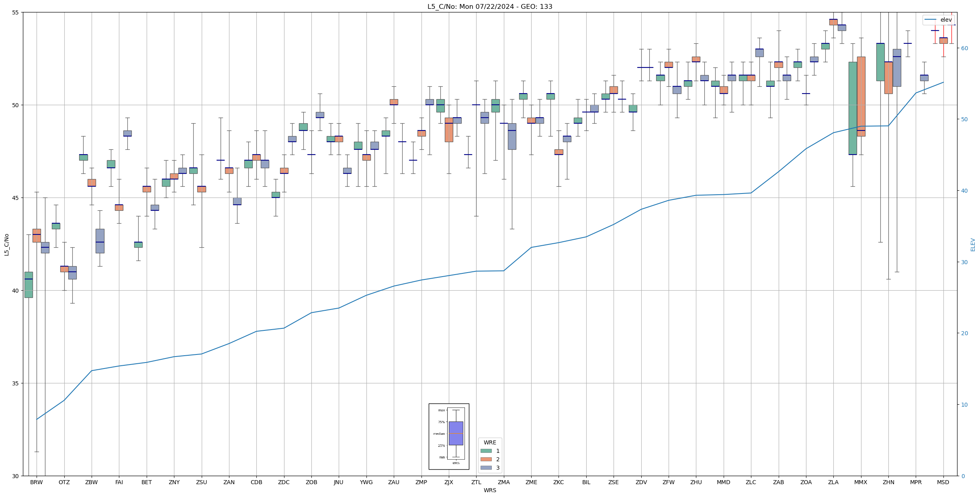Click the left axis tick value 45
This screenshot has width=980, height=497.
click(x=16, y=198)
